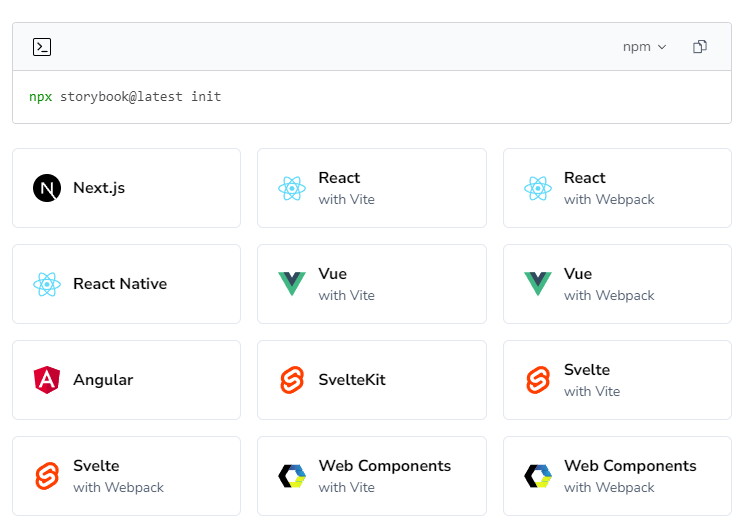
Task: Click the React with Webpack atom icon
Action: click(x=538, y=188)
